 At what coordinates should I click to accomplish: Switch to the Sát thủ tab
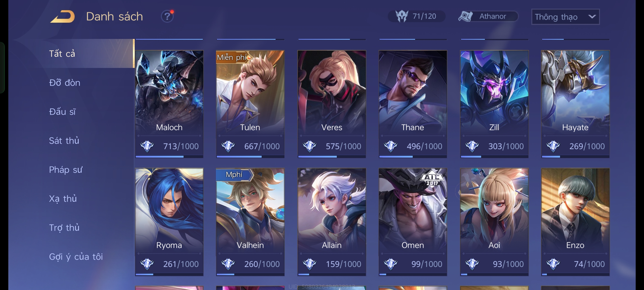tap(64, 141)
